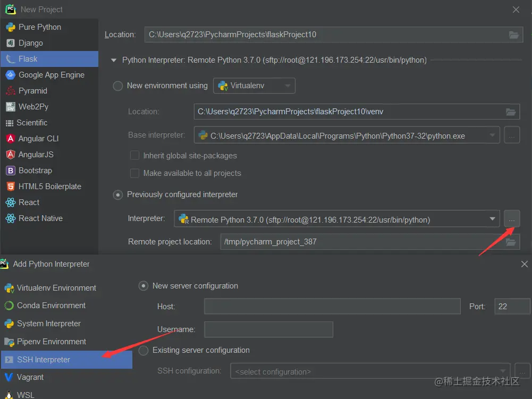The width and height of the screenshot is (532, 399).
Task: Click the AngularJS icon
Action: (11, 155)
